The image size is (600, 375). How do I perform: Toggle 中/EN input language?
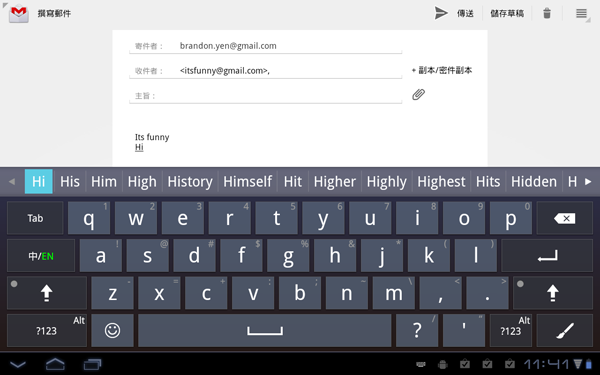41,256
